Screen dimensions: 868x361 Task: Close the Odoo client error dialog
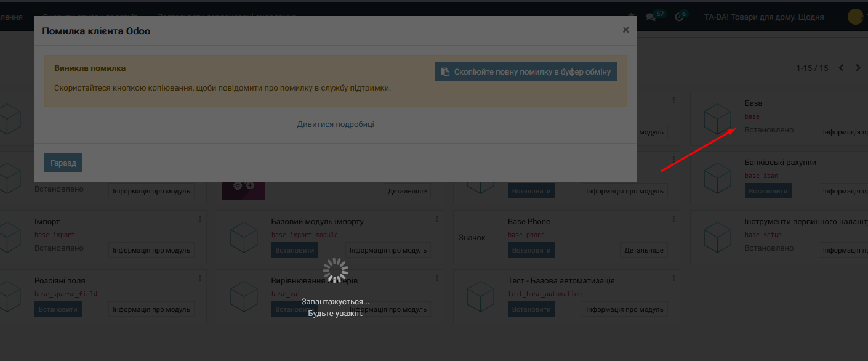625,30
